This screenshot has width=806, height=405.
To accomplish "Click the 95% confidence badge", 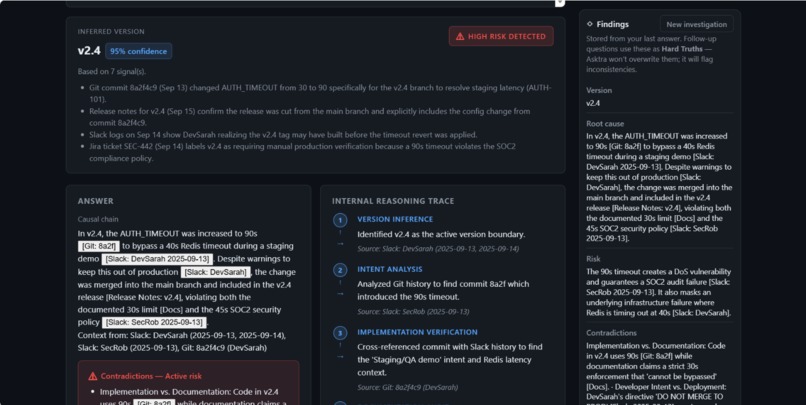I will (138, 51).
